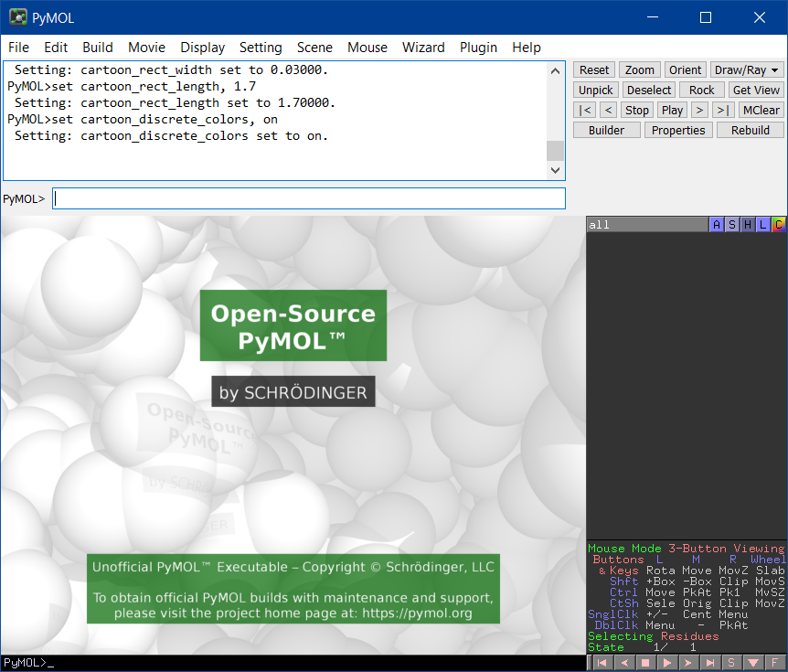
Task: Click the Selecting Residues mode line
Action: pos(654,636)
